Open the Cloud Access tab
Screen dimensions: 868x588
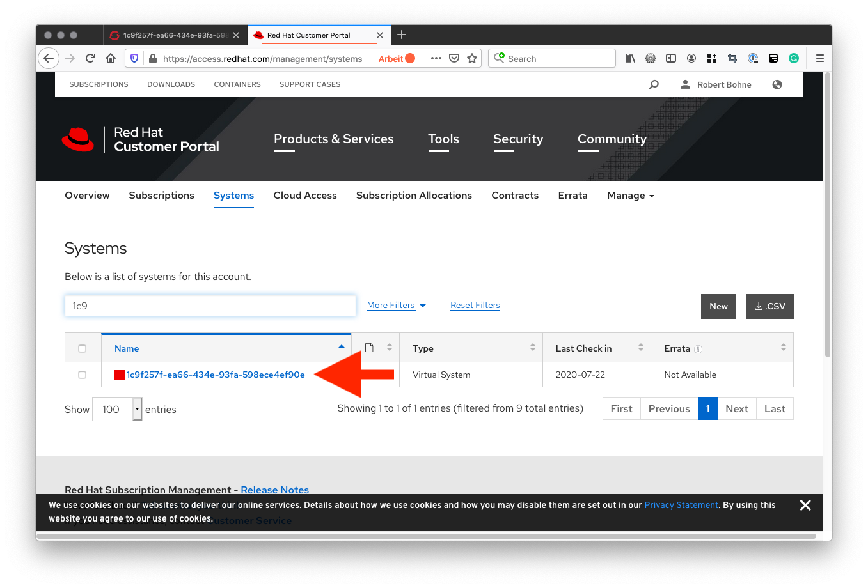coord(305,196)
